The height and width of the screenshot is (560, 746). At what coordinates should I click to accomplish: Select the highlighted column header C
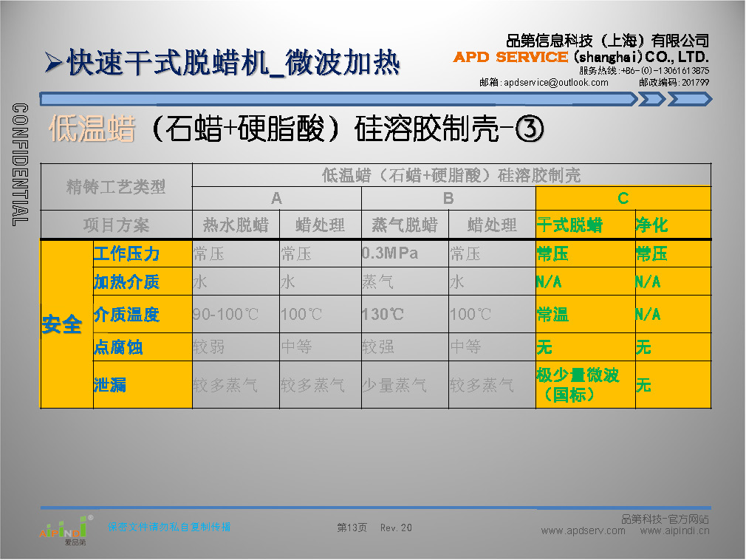click(x=623, y=198)
